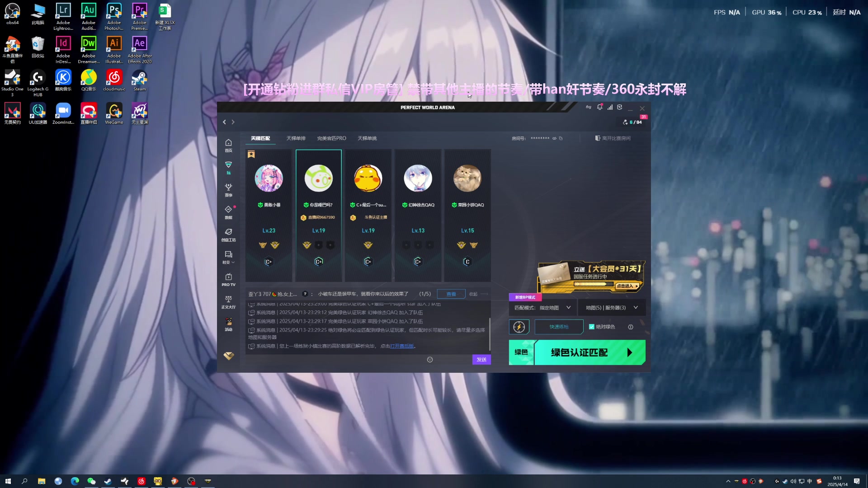The image size is (868, 488).
Task: Switch to the 天梯单排 tab
Action: [x=296, y=138]
